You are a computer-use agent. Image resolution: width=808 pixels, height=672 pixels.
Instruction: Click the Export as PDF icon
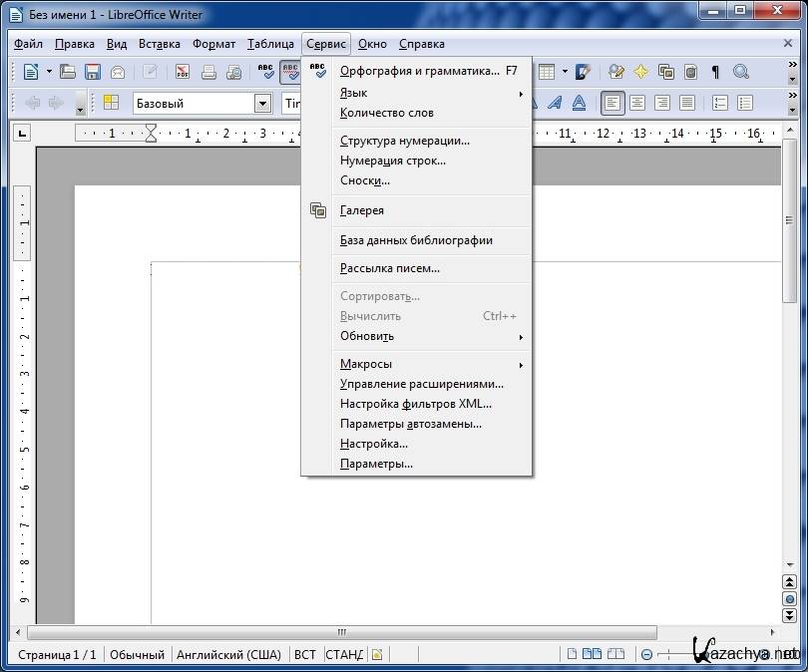coord(183,72)
